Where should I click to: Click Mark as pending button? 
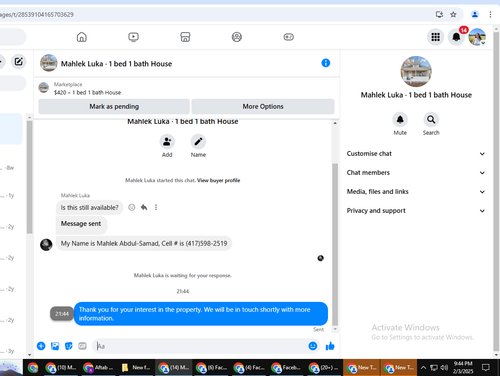pyautogui.click(x=114, y=106)
